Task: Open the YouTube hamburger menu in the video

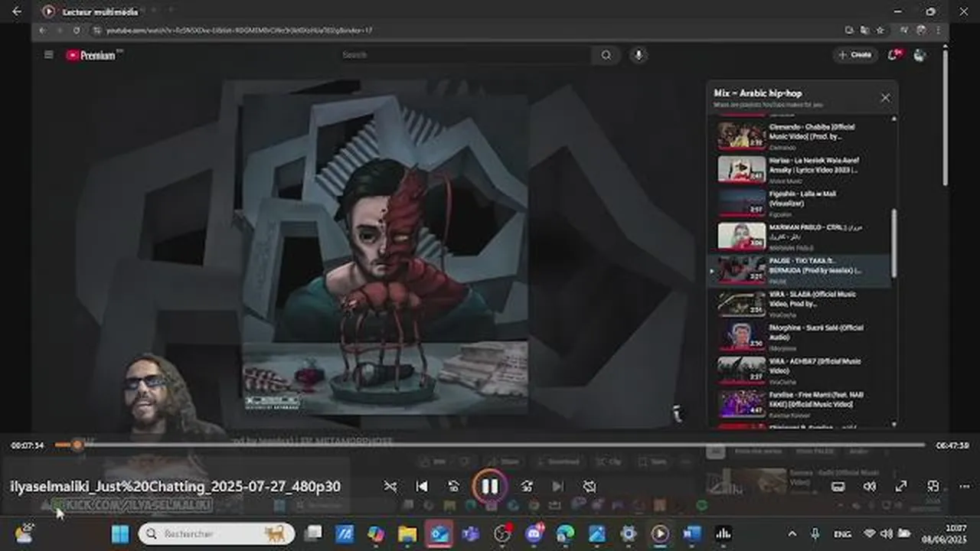Action: (x=49, y=55)
